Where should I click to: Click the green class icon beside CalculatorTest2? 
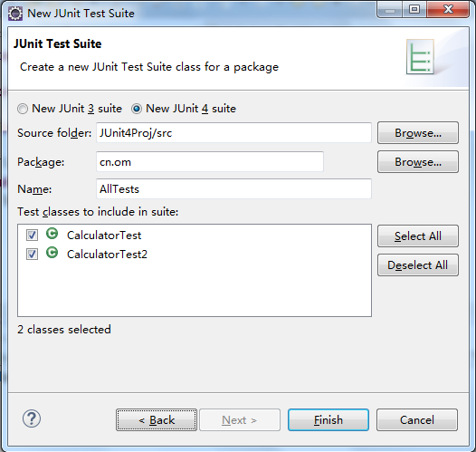click(x=52, y=253)
